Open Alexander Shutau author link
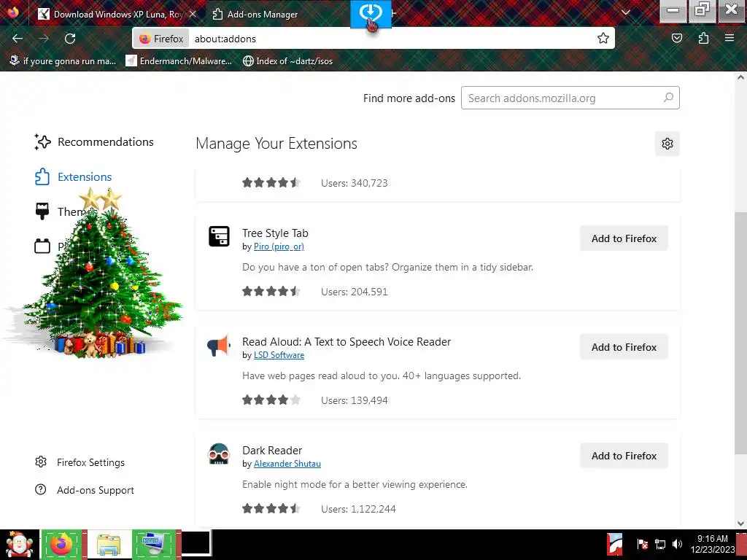This screenshot has width=747, height=560. 287,464
